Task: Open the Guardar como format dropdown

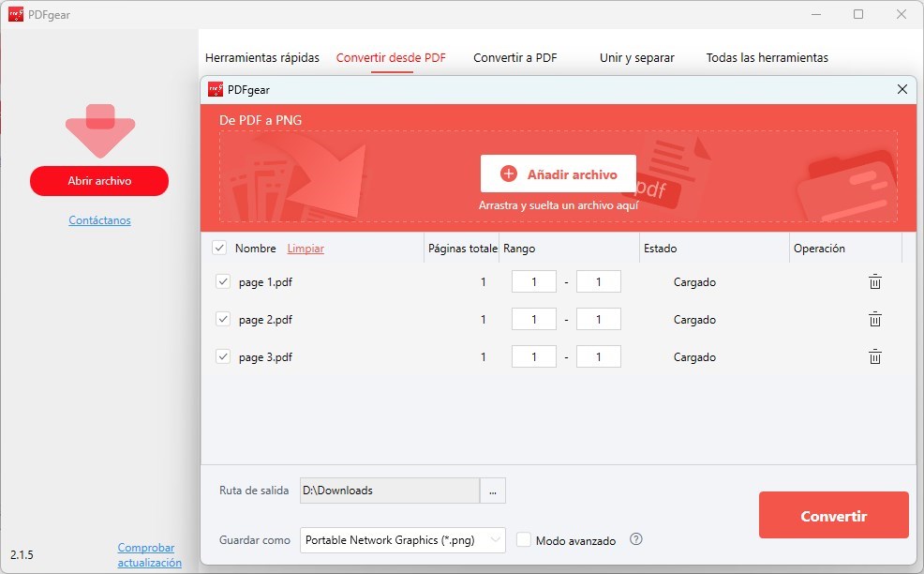Action: 402,540
